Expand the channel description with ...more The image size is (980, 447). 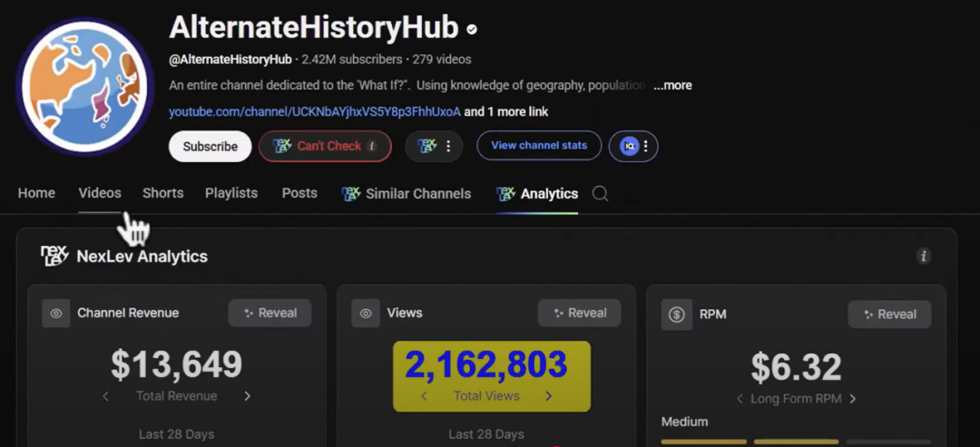click(672, 85)
